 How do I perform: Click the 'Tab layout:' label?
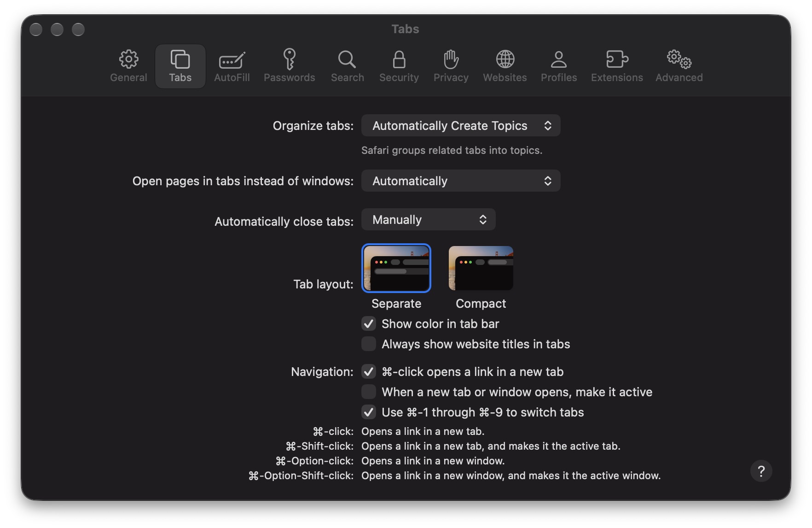323,284
